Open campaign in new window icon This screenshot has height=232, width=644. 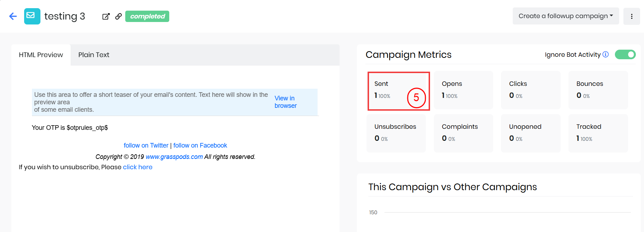[x=106, y=16]
